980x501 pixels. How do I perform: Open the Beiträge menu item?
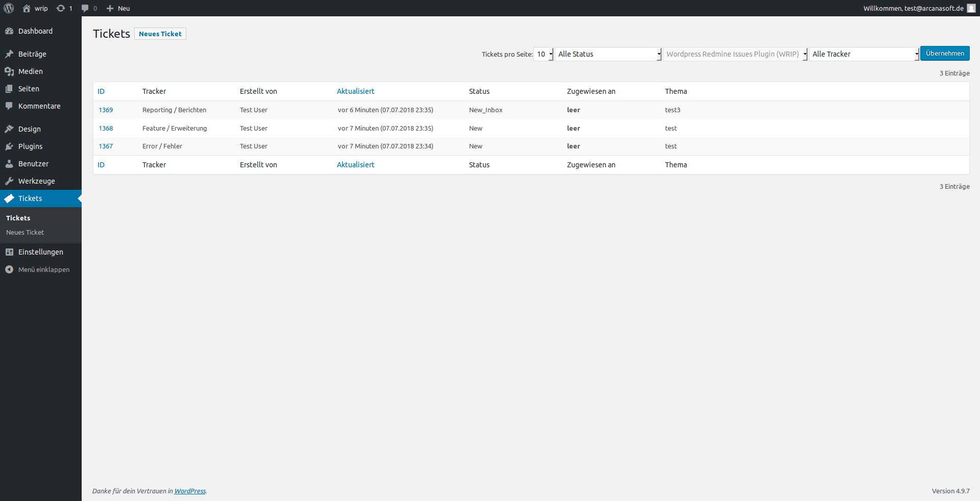pos(41,54)
